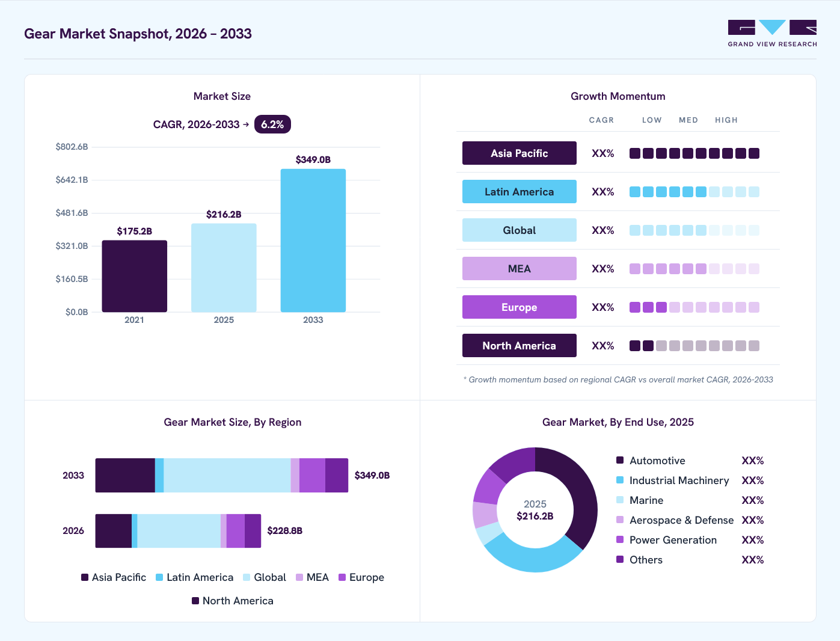The width and height of the screenshot is (840, 641).
Task: Click the Gear Market Snapshot, 2026 – 2033 title
Action: [x=138, y=34]
